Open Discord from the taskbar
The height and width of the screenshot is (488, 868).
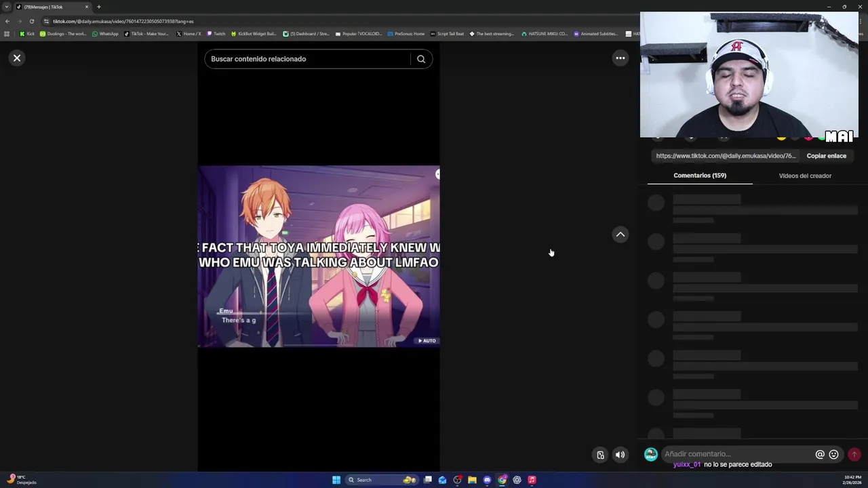point(487,480)
